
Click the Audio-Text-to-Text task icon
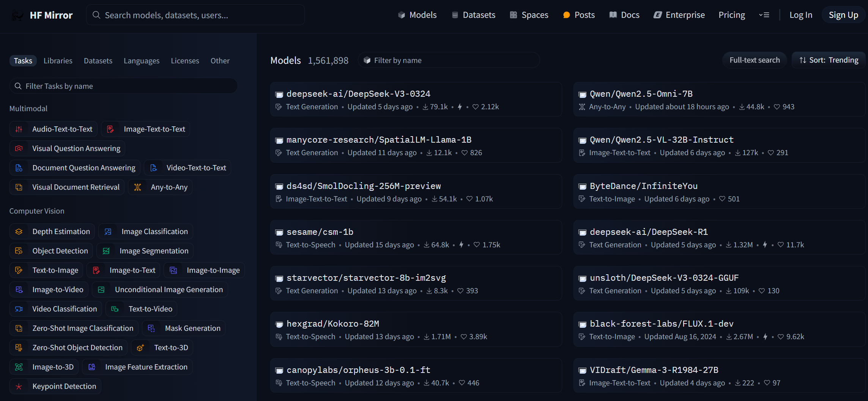(19, 129)
